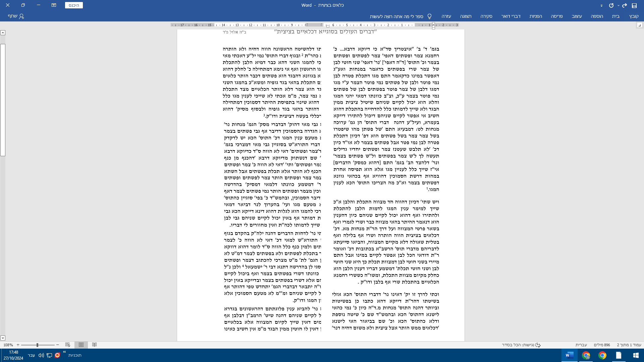Switch to Read Mode view
This screenshot has height=362, width=644.
(95, 345)
